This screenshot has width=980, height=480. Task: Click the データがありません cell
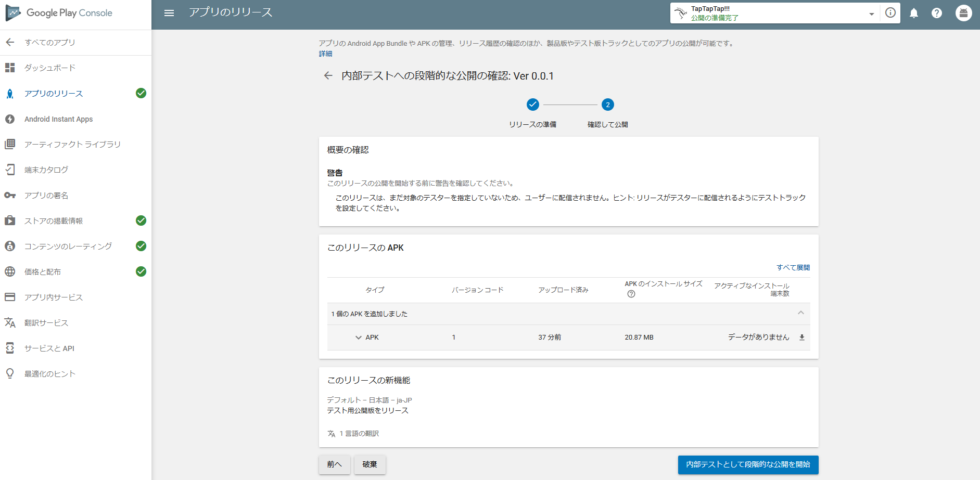click(x=758, y=338)
